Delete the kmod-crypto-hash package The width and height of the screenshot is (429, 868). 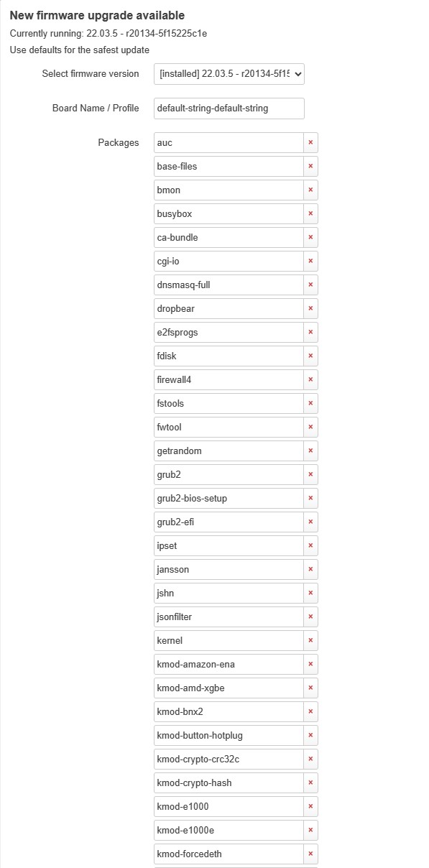click(310, 782)
